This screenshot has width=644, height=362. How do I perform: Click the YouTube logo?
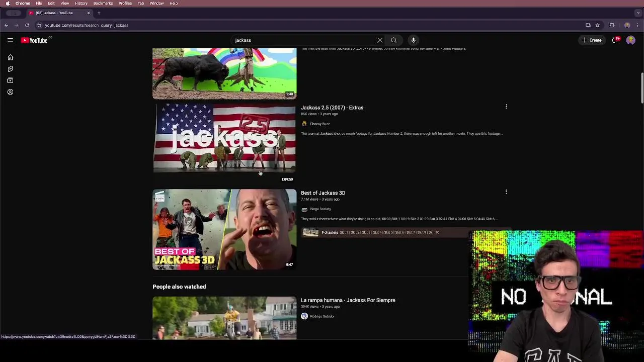click(34, 40)
